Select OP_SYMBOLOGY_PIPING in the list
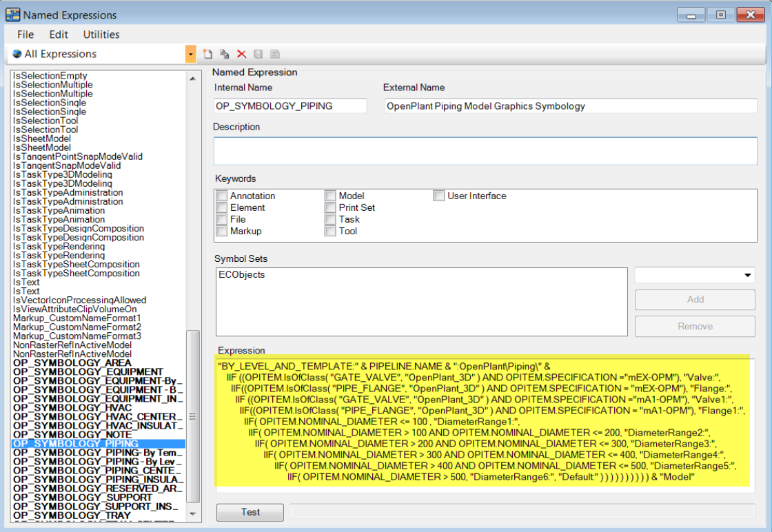This screenshot has width=772, height=532. 99,443
